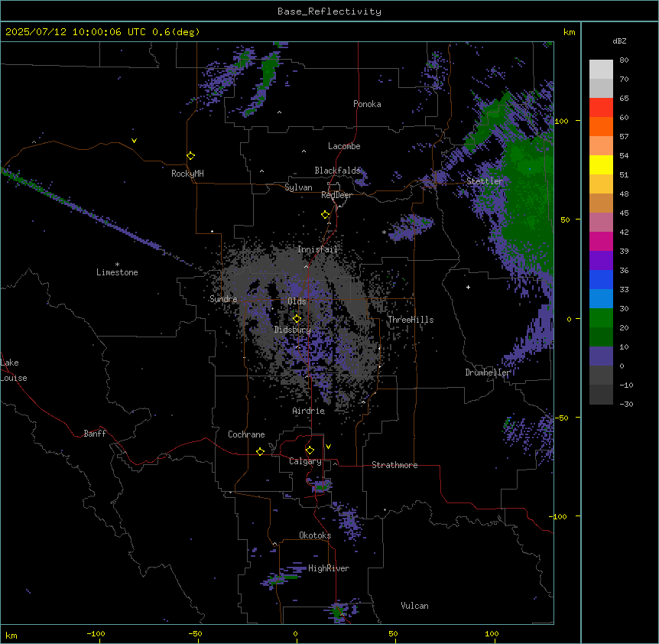Click the dBZ legend heading
Image resolution: width=659 pixels, height=644 pixels.
pyautogui.click(x=619, y=41)
